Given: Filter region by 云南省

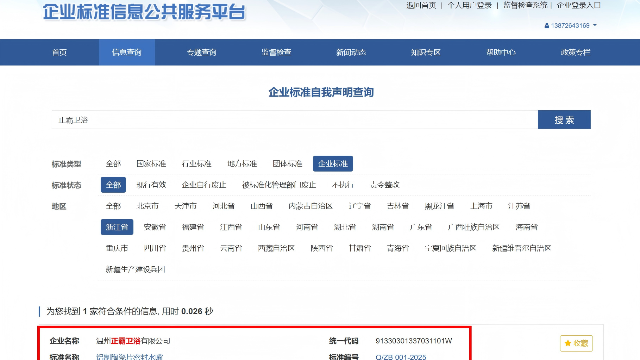Looking at the screenshot, I should click(x=231, y=248).
